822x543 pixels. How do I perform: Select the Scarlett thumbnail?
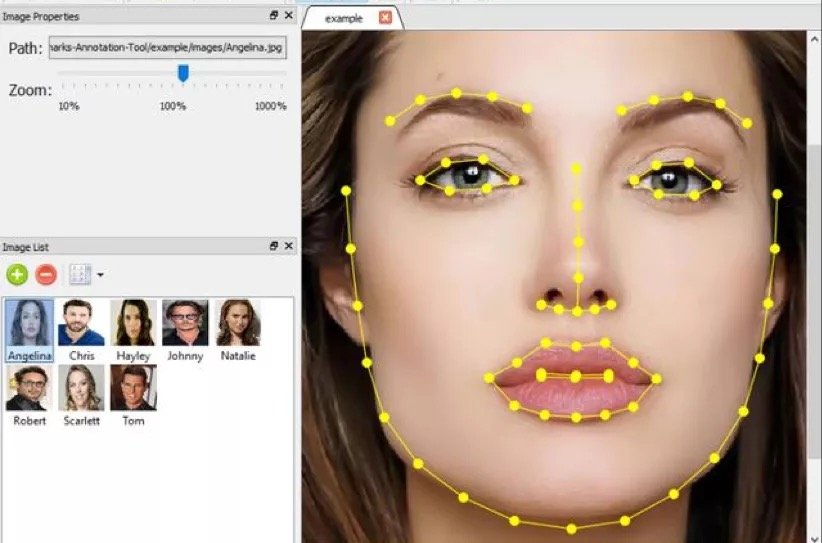tap(81, 395)
